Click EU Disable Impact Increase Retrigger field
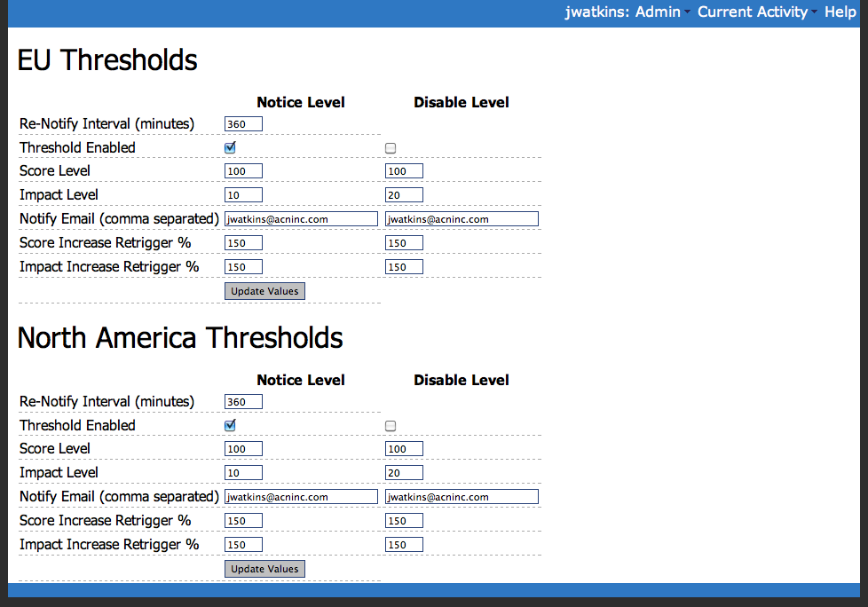The image size is (868, 607). pyautogui.click(x=404, y=267)
